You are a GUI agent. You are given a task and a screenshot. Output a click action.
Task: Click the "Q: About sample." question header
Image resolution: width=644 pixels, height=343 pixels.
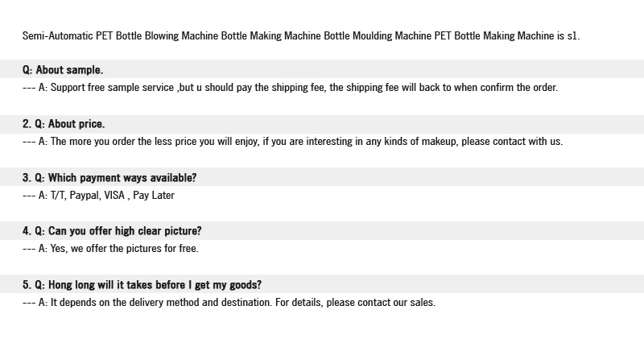[63, 70]
